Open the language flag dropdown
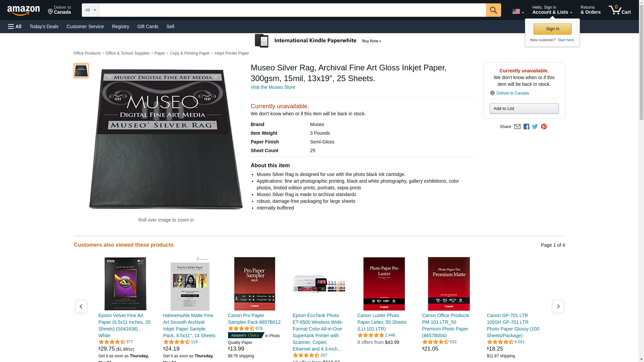644x362 pixels. pos(518,11)
